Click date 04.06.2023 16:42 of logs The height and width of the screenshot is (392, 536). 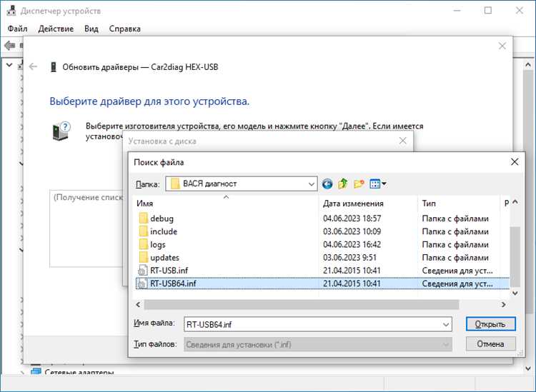pyautogui.click(x=352, y=244)
